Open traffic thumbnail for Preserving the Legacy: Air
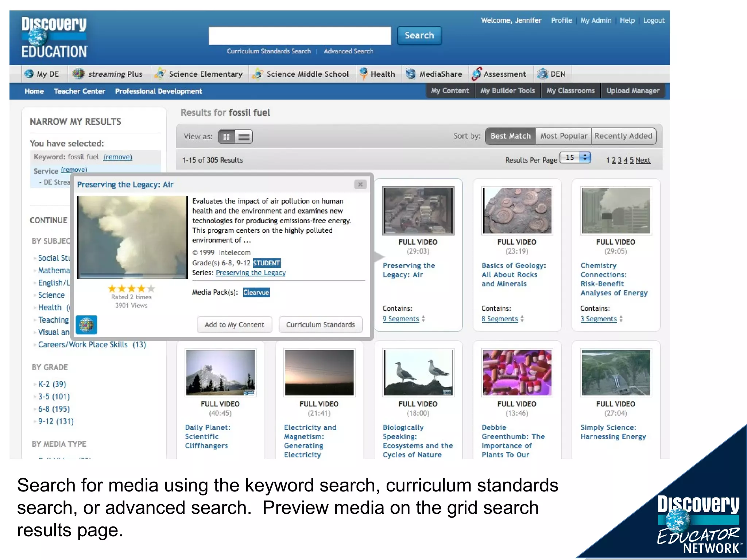Viewport: 747px width, 560px height. tap(418, 210)
